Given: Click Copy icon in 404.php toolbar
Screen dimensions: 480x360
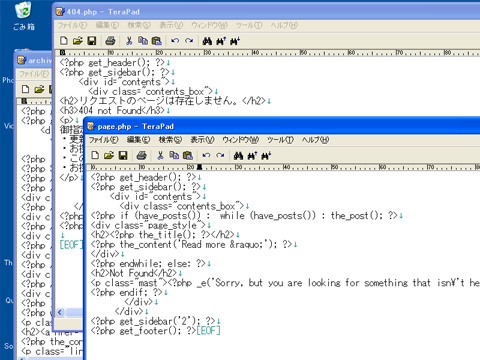Looking at the screenshot, I should pos(143,41).
